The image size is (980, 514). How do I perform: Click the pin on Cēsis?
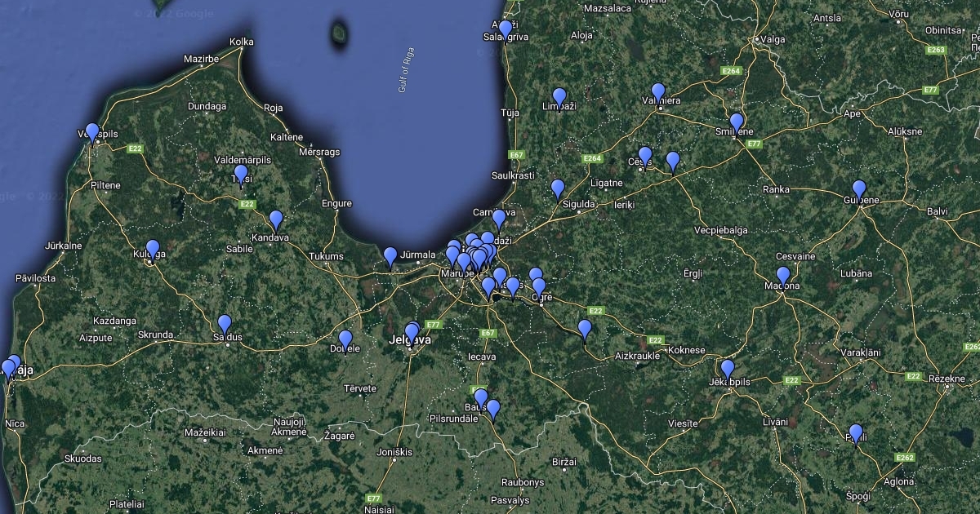coord(645,155)
